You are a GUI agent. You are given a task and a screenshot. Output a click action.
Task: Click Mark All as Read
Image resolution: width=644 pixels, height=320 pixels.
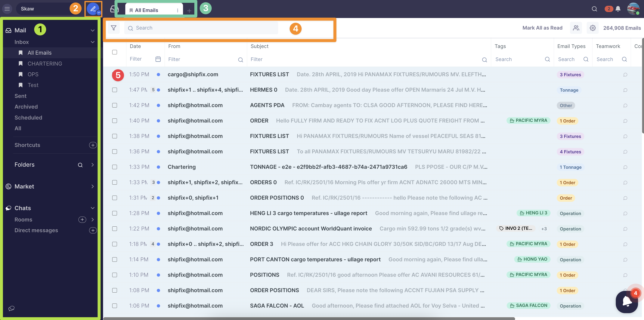point(542,28)
